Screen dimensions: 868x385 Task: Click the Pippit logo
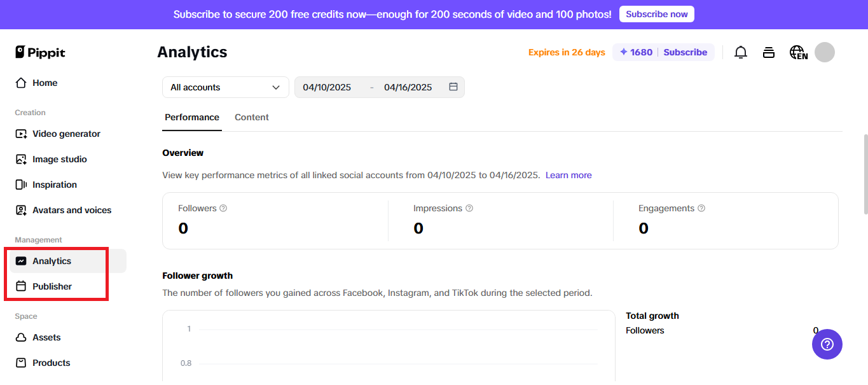coord(40,52)
